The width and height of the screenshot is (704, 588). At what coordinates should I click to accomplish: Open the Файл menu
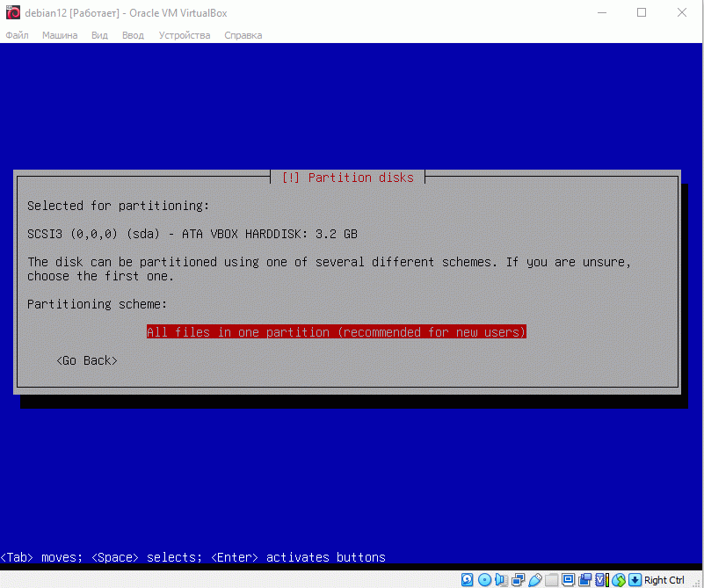click(x=17, y=35)
